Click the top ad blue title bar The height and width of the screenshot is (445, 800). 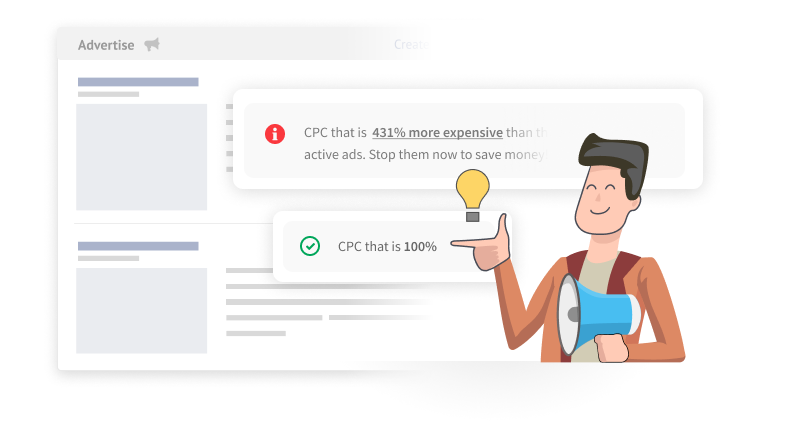(x=138, y=82)
